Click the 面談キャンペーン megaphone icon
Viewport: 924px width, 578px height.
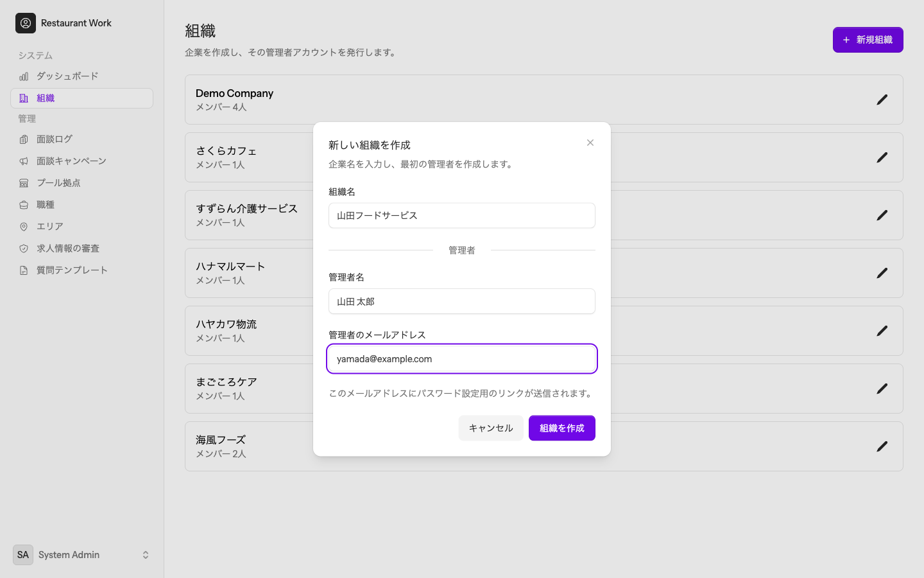pos(24,161)
